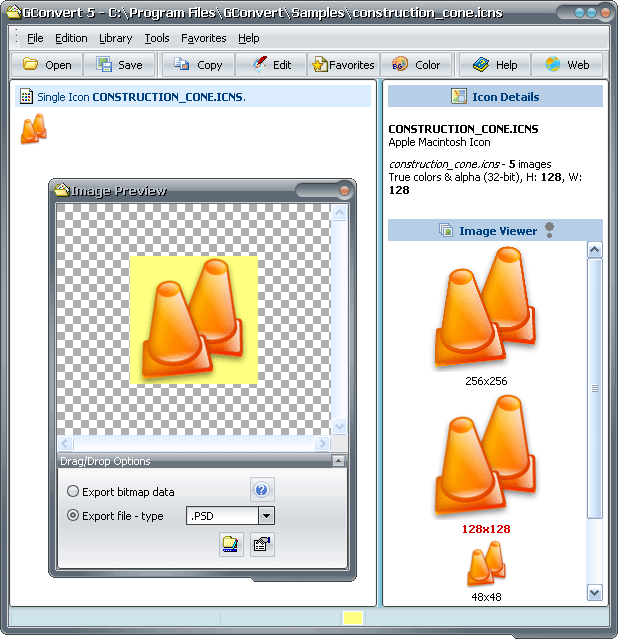
Task: Select Export file - type radio button
Action: click(73, 515)
